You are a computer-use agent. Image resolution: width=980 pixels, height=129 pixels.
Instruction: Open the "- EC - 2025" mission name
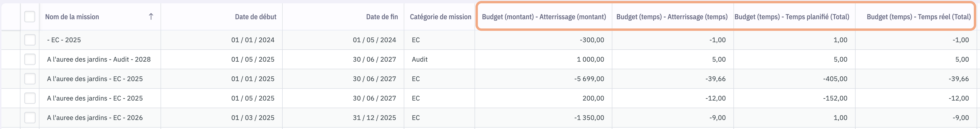63,40
